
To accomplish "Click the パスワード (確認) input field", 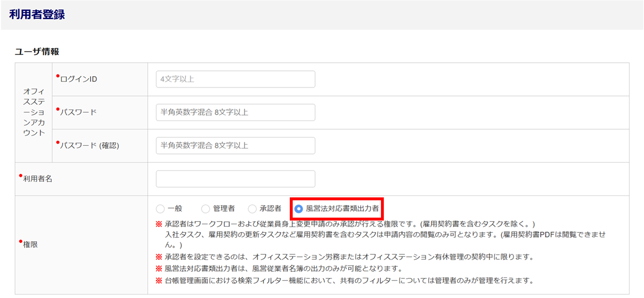I will click(x=235, y=146).
